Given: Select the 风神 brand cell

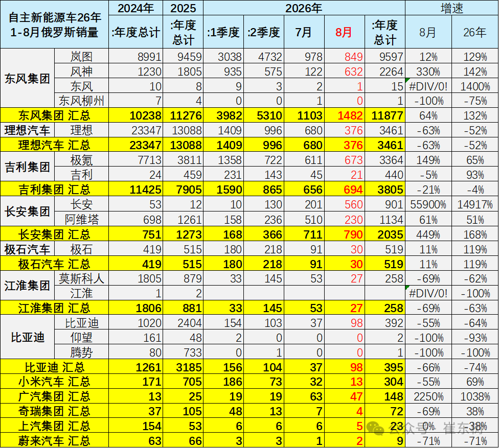Looking at the screenshot, I should point(81,71).
